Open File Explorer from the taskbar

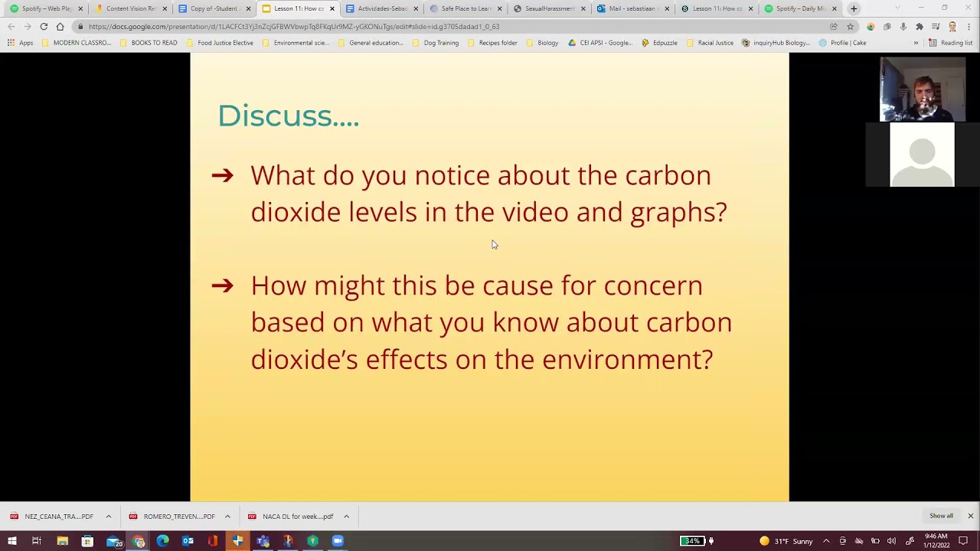click(x=62, y=541)
